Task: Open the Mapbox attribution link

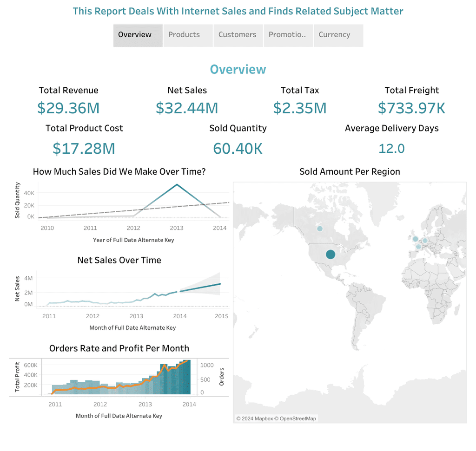Action: pos(264,418)
